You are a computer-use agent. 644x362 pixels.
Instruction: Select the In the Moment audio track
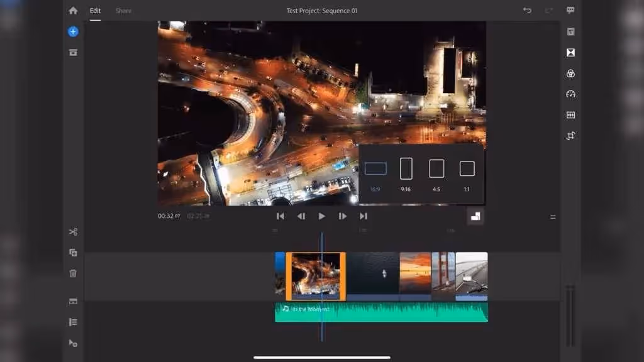coord(380,312)
